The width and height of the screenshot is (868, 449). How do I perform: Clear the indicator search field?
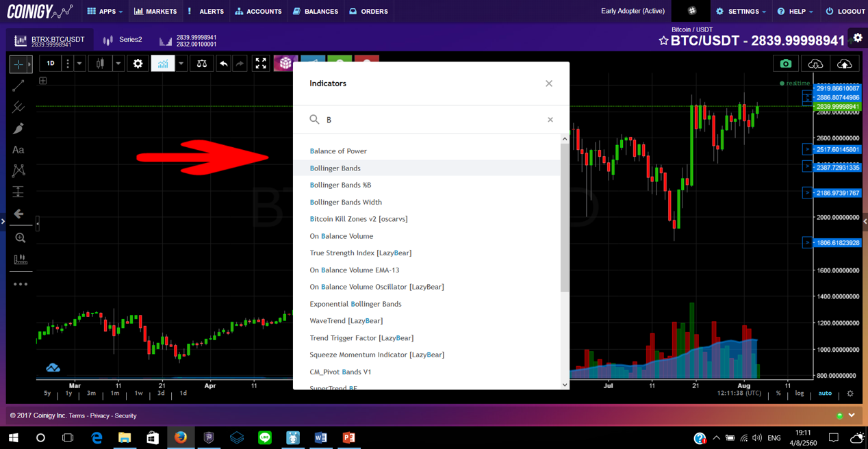click(x=550, y=120)
